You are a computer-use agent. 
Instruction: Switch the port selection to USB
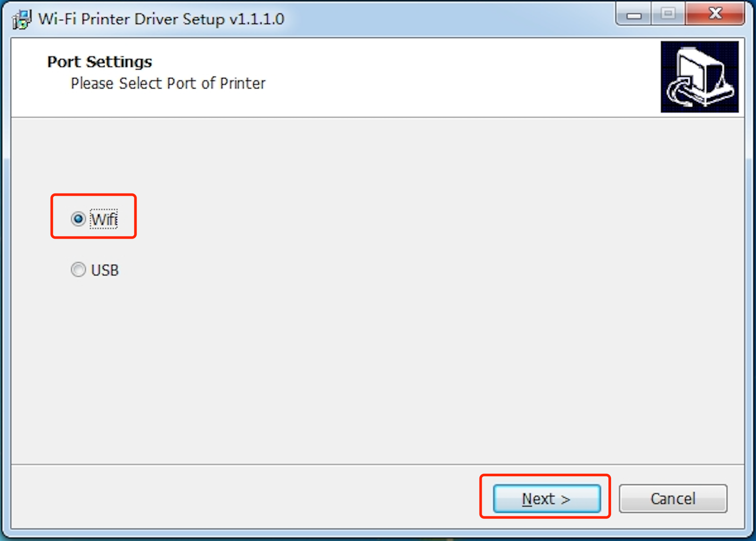click(x=77, y=269)
